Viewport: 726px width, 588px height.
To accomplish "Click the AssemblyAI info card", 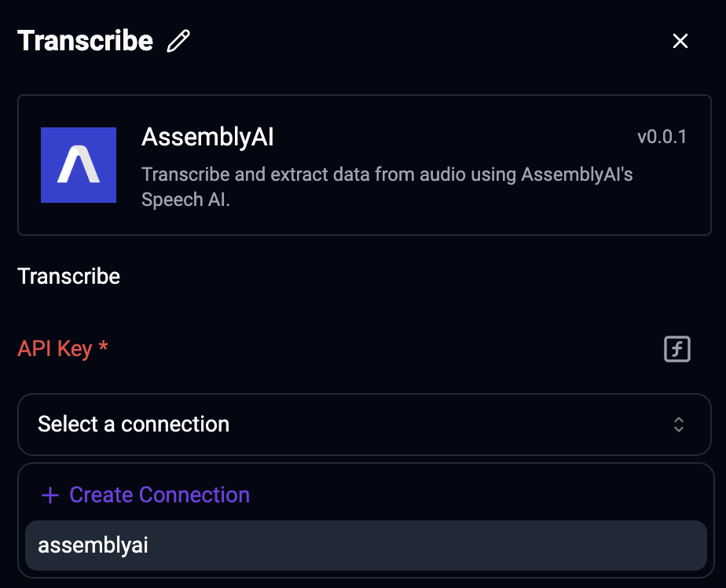I will click(x=364, y=165).
